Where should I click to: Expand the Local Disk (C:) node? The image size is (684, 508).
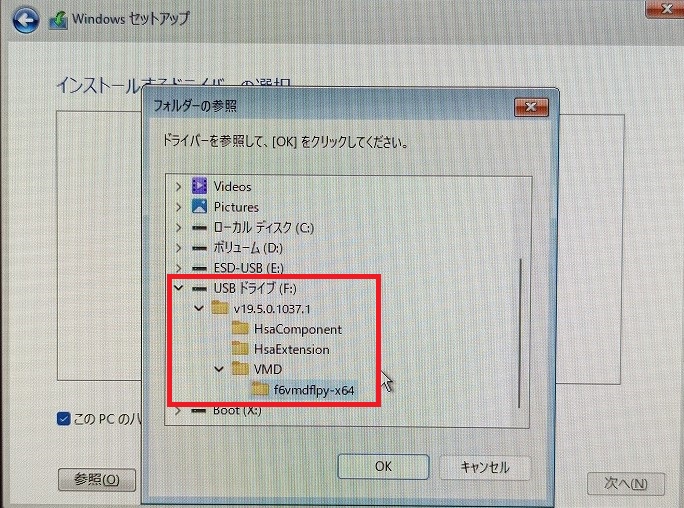(x=178, y=227)
